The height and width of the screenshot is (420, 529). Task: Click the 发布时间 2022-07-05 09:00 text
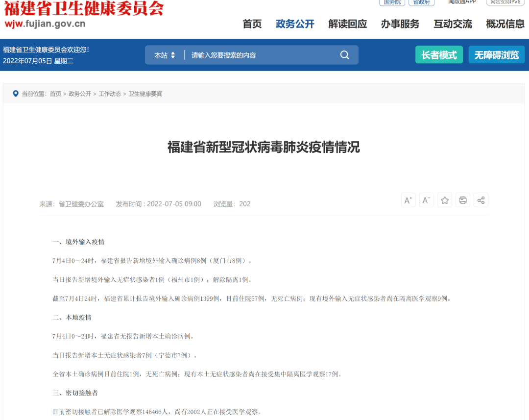[x=159, y=204]
